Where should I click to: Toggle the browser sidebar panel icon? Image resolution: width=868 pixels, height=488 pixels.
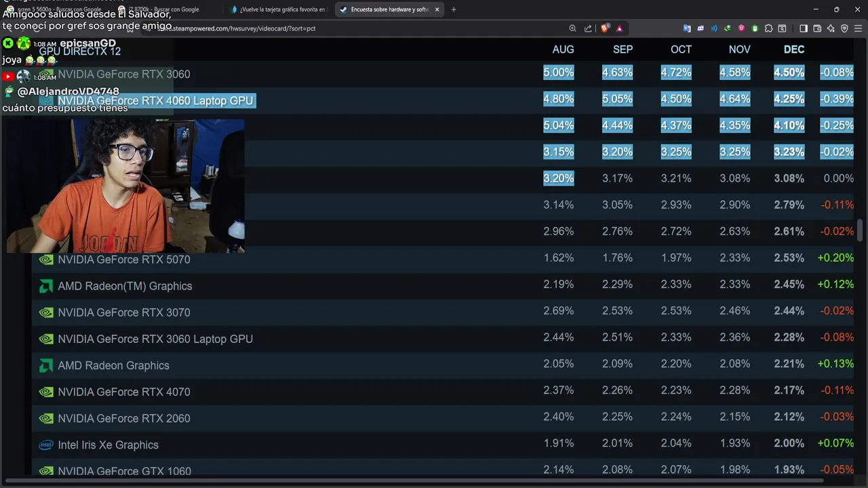pos(804,28)
